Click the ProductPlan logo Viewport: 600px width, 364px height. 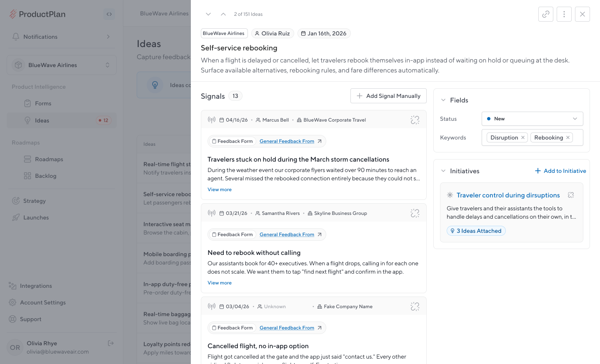[37, 14]
